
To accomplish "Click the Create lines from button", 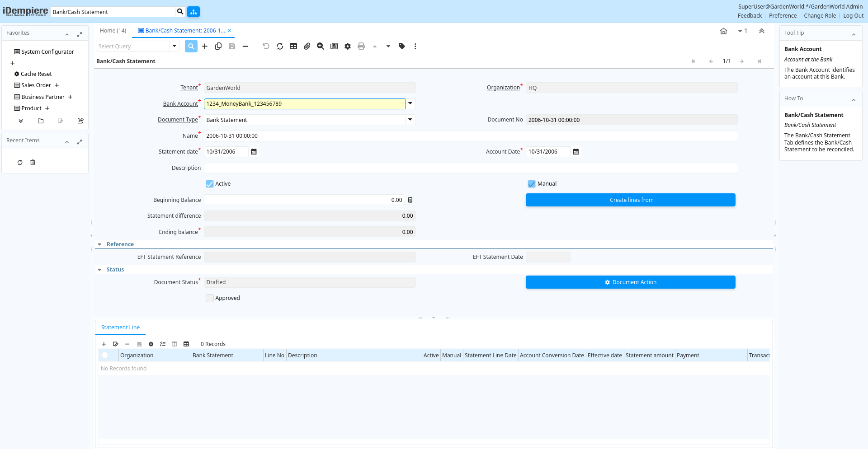I will pos(630,200).
